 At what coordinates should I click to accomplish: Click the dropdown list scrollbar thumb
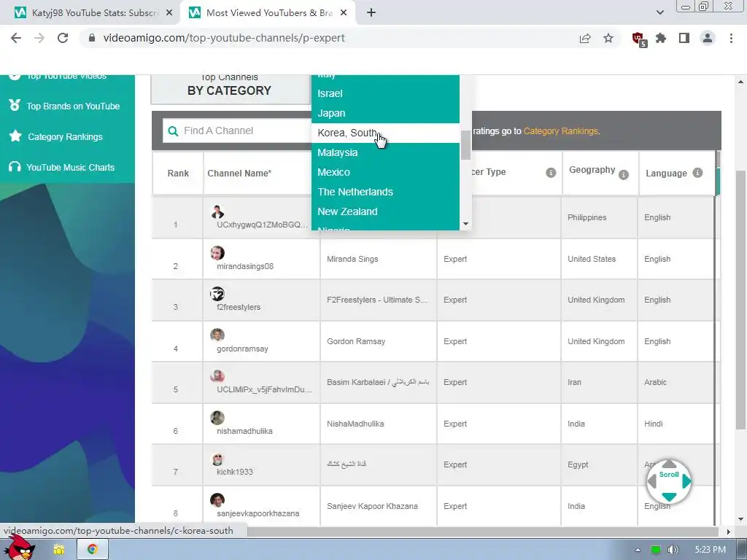tap(465, 145)
